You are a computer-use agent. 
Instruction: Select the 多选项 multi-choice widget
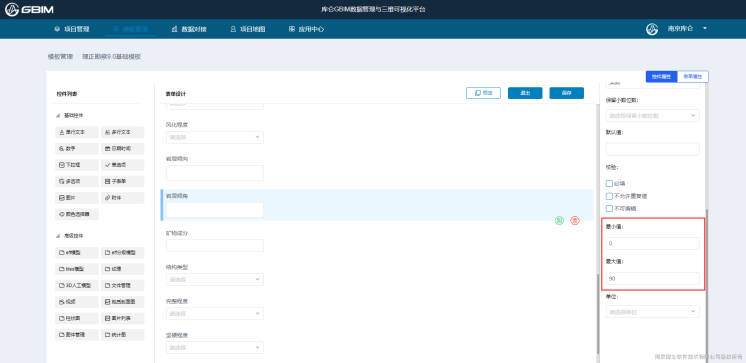[x=77, y=181]
